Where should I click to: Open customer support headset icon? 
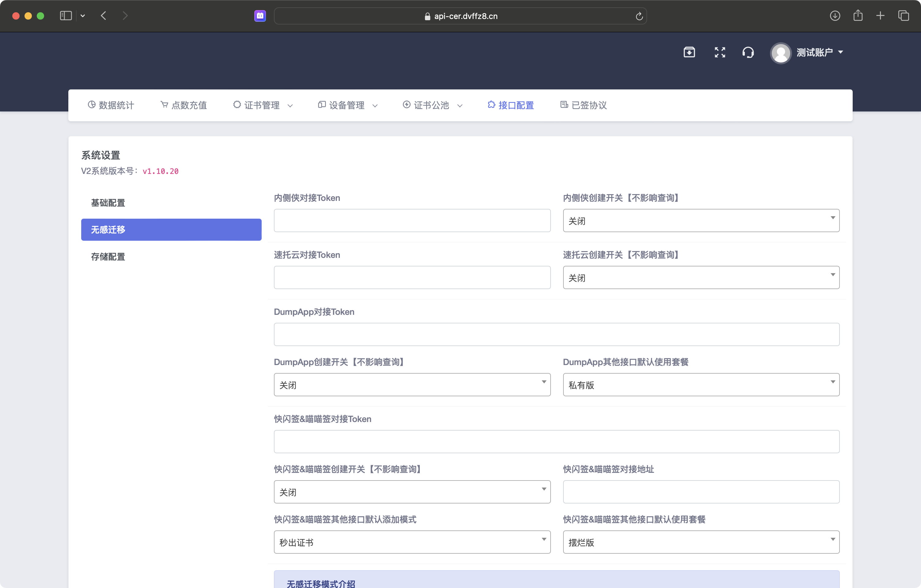pos(748,52)
